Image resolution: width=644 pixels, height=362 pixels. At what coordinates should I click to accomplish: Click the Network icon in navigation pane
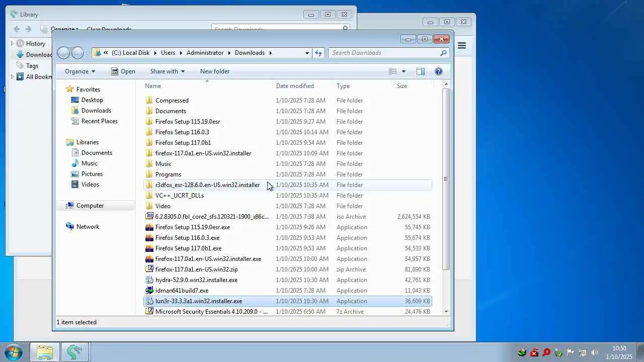tap(70, 227)
